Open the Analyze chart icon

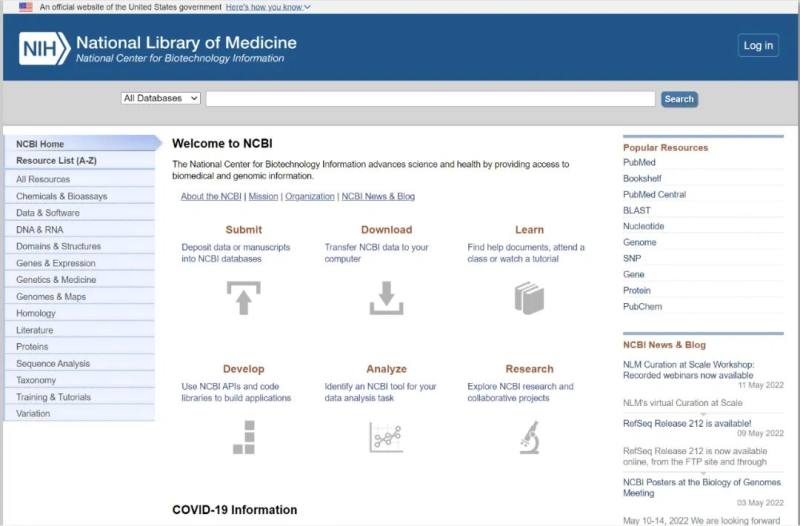pos(386,437)
